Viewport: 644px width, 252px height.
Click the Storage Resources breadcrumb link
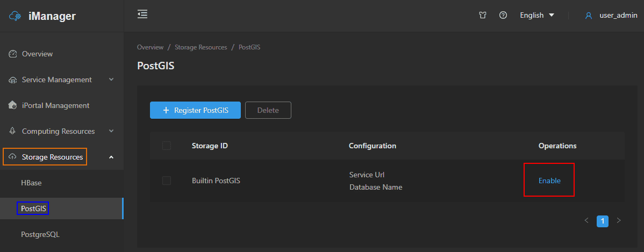pyautogui.click(x=201, y=47)
